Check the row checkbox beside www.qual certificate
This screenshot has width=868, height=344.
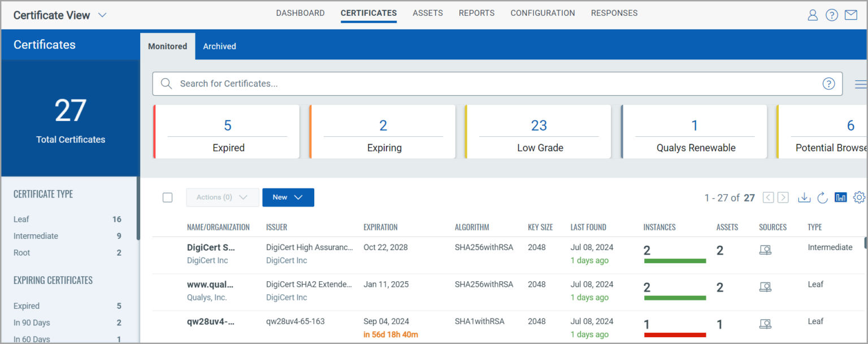[168, 290]
